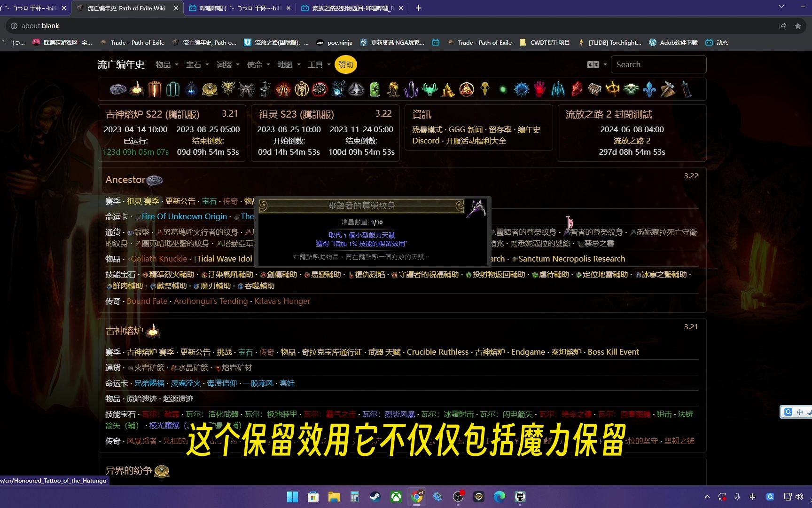This screenshot has width=812, height=508.
Task: Open the dark bottle icon at row end
Action: tap(687, 89)
